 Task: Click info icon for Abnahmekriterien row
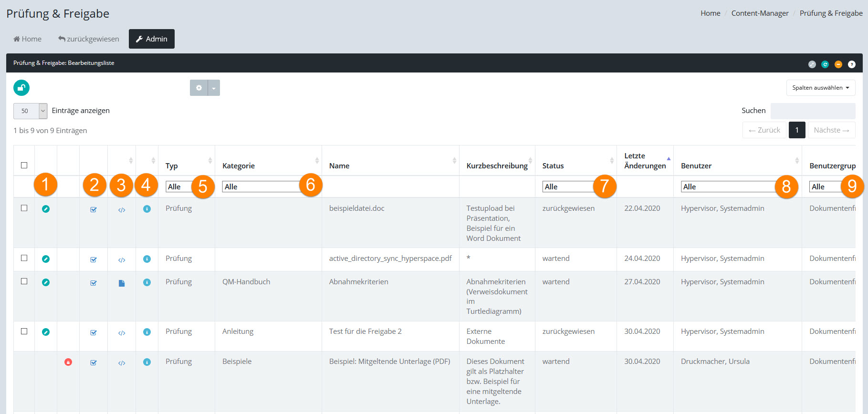(147, 282)
